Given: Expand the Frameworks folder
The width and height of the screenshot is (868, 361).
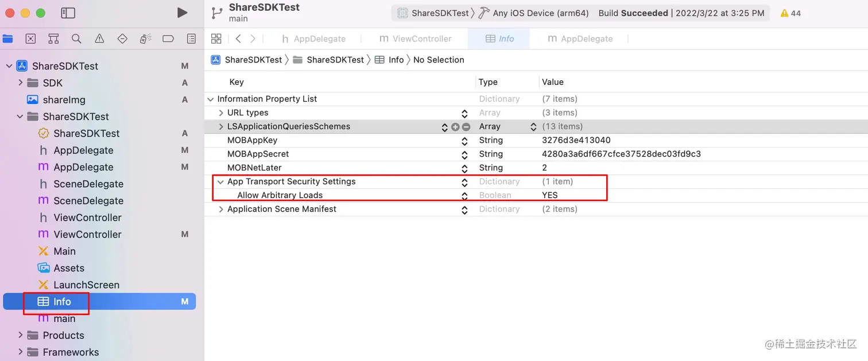Looking at the screenshot, I should click(x=20, y=352).
